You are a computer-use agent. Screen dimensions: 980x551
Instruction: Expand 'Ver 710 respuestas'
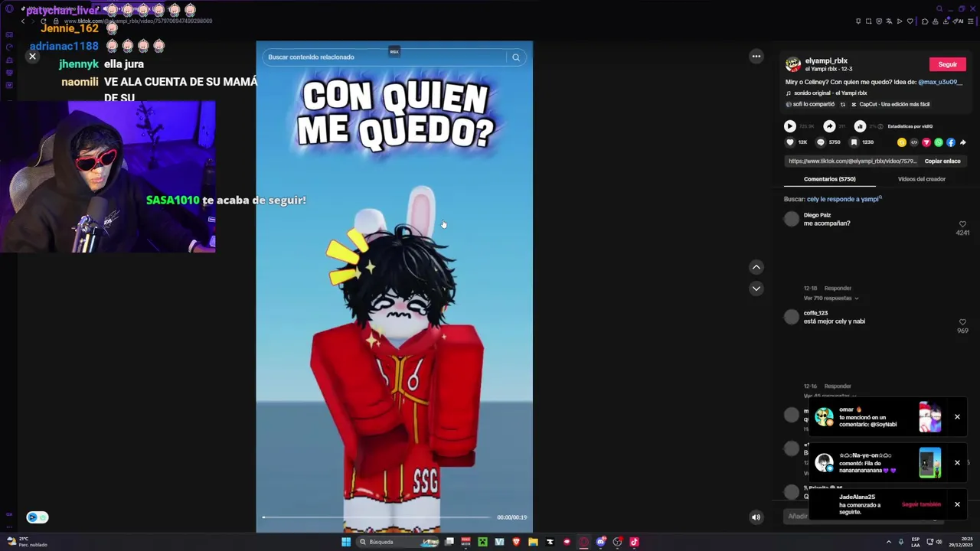(831, 298)
